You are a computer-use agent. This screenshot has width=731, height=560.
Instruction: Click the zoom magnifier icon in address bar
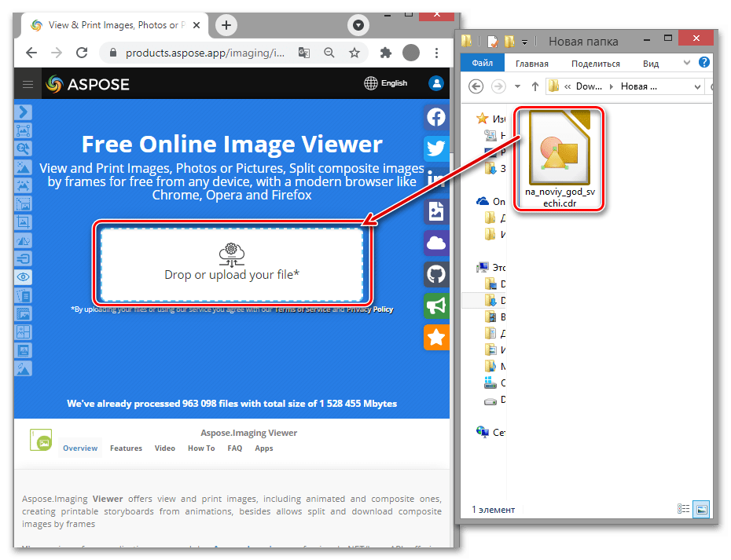(329, 53)
